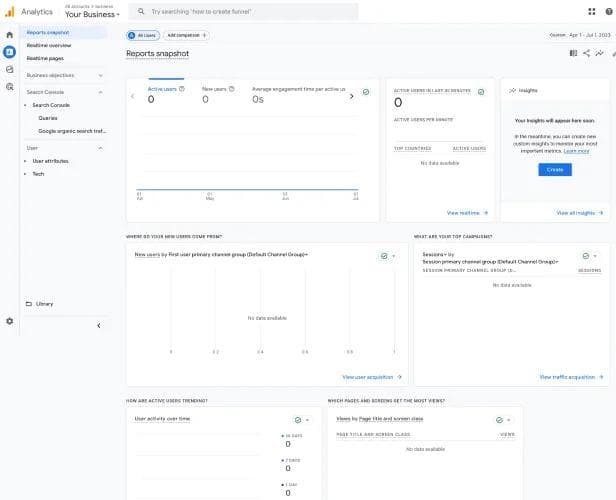Select Realtime pages in the sidebar
The height and width of the screenshot is (500, 616).
pos(45,58)
